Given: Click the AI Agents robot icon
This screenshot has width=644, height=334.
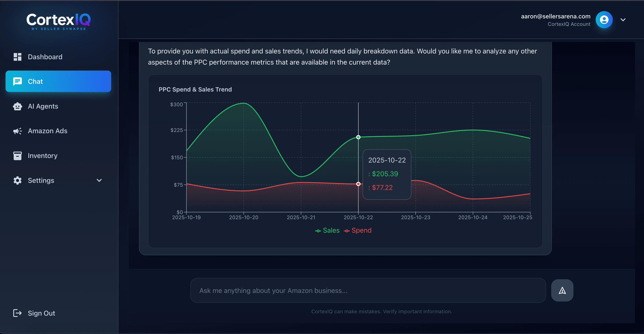Looking at the screenshot, I should click(17, 106).
